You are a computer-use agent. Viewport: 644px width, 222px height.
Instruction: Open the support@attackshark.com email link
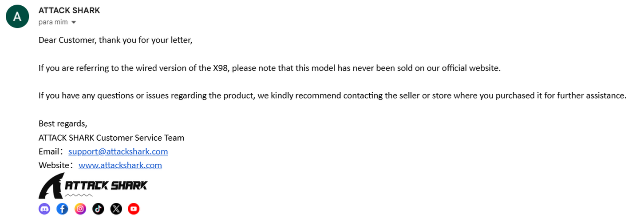pos(118,151)
